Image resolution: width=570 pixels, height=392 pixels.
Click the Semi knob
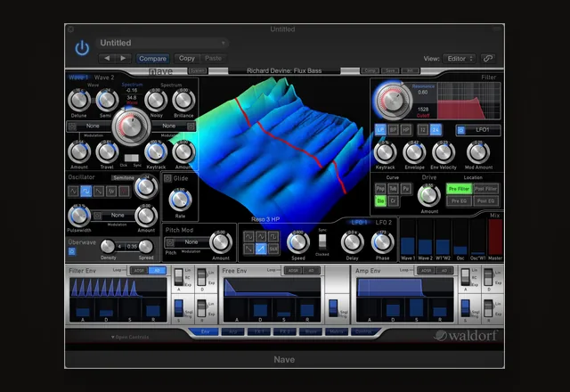point(107,101)
